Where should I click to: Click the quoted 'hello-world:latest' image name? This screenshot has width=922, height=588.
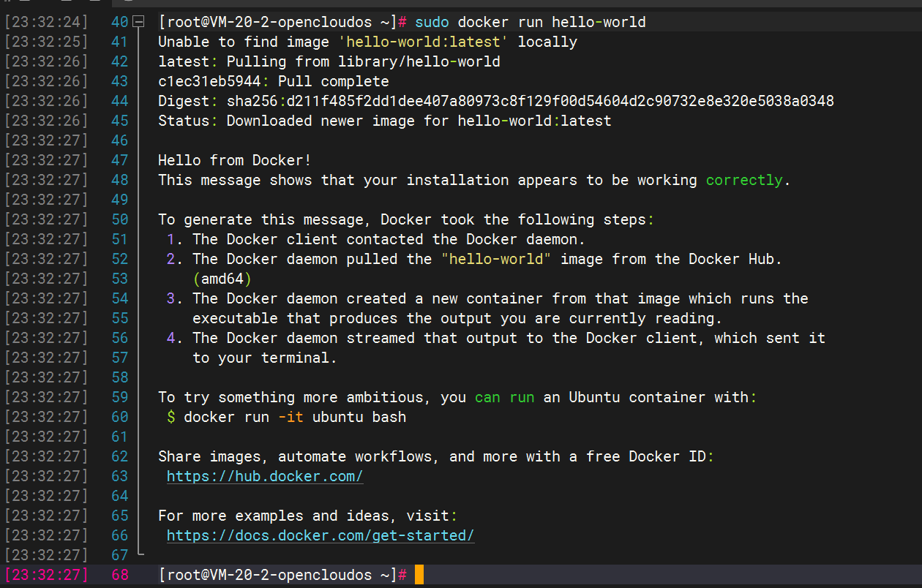[424, 42]
